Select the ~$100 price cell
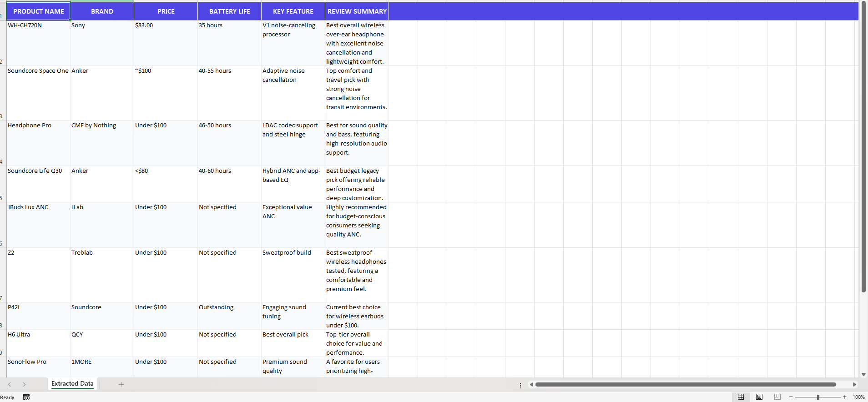This screenshot has height=402, width=868. point(166,93)
